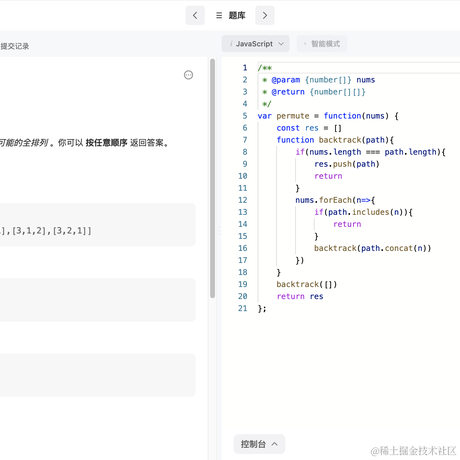
Task: Click '@param {number[]} nums' comment line
Action: (x=318, y=80)
